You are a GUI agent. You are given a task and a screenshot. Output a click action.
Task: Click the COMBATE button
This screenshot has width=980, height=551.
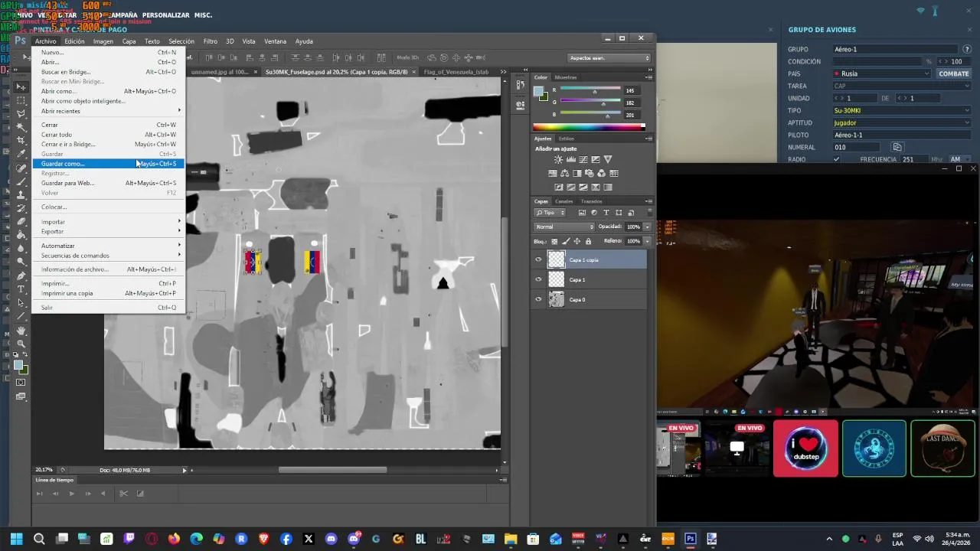coord(954,73)
